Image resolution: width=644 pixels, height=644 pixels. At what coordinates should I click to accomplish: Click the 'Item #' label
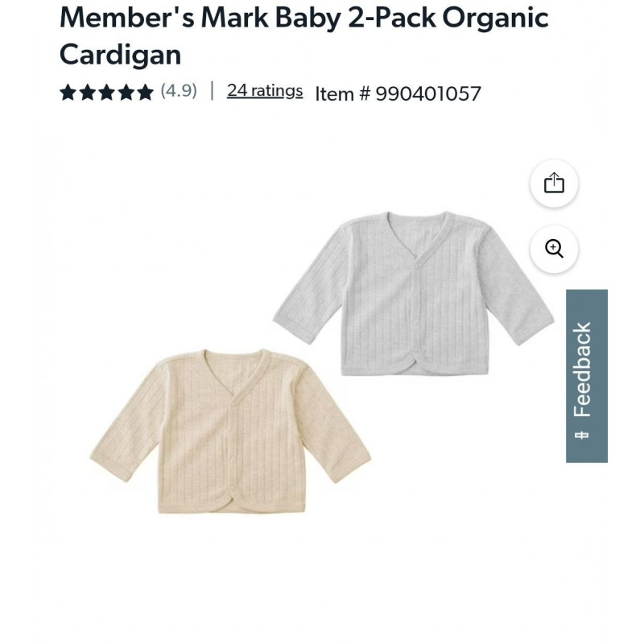tap(344, 94)
